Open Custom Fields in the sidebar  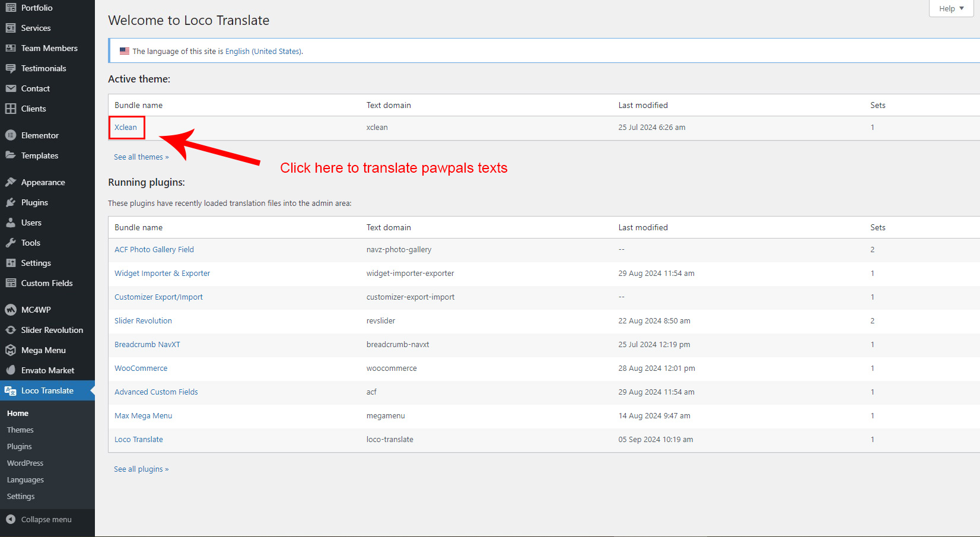click(x=47, y=283)
